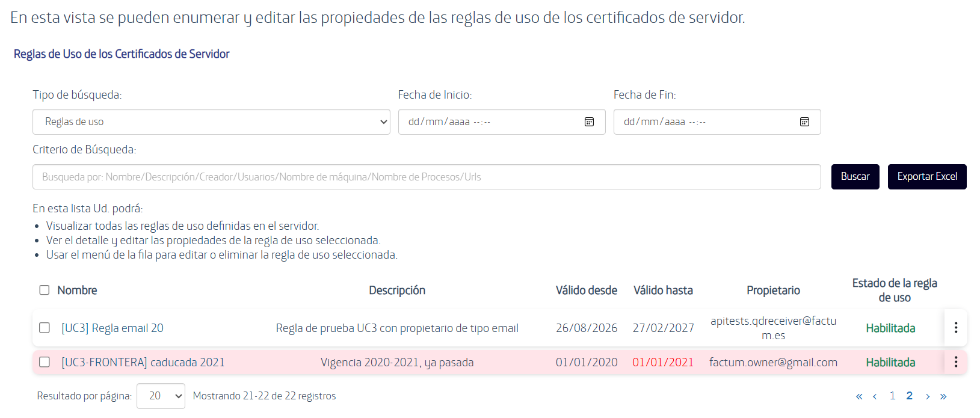Click Habilitada status of [UC3-FRONTERA] caducada 2021

(890, 362)
